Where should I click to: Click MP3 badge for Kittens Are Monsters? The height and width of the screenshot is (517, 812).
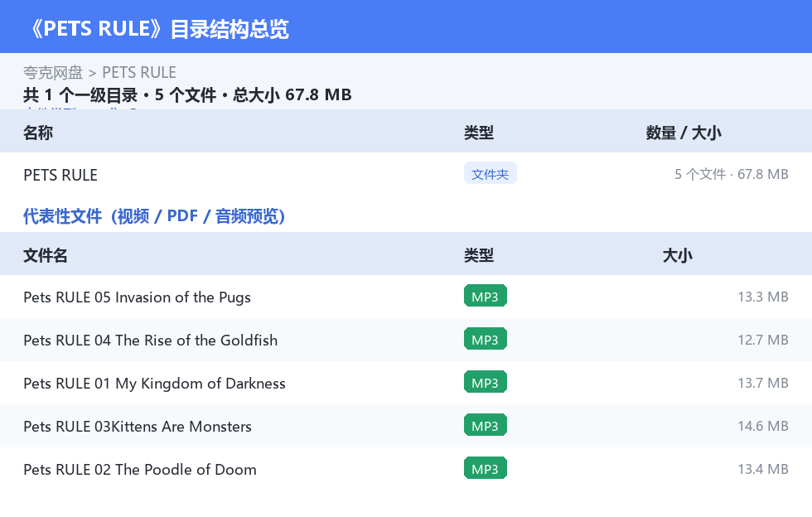click(x=486, y=425)
